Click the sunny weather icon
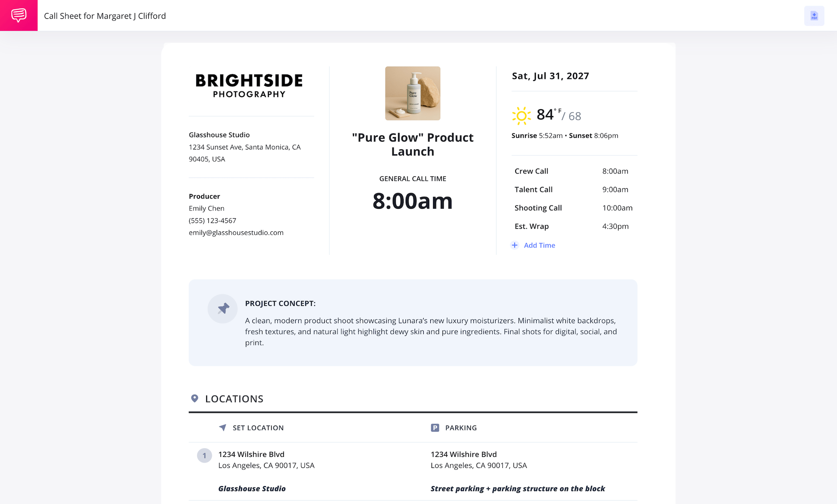This screenshot has width=837, height=504. (x=521, y=115)
